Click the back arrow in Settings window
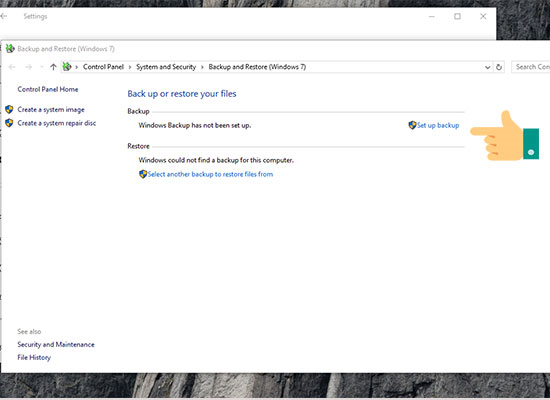The height and width of the screenshot is (400, 550). (4, 16)
